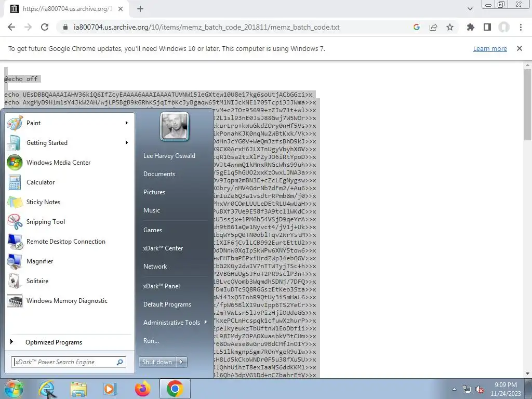Click the address bar URL
The width and height of the screenshot is (532, 399).
pos(207,27)
